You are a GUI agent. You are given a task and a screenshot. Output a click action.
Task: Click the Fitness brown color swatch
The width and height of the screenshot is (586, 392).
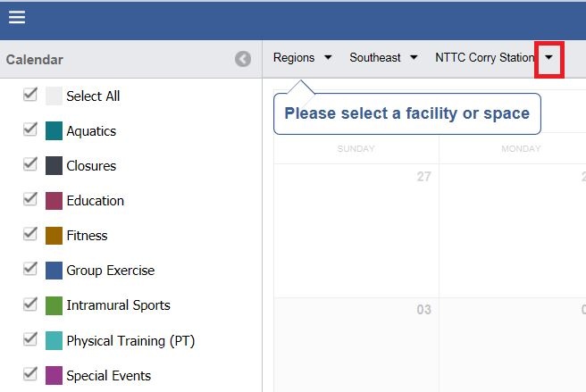click(x=54, y=236)
